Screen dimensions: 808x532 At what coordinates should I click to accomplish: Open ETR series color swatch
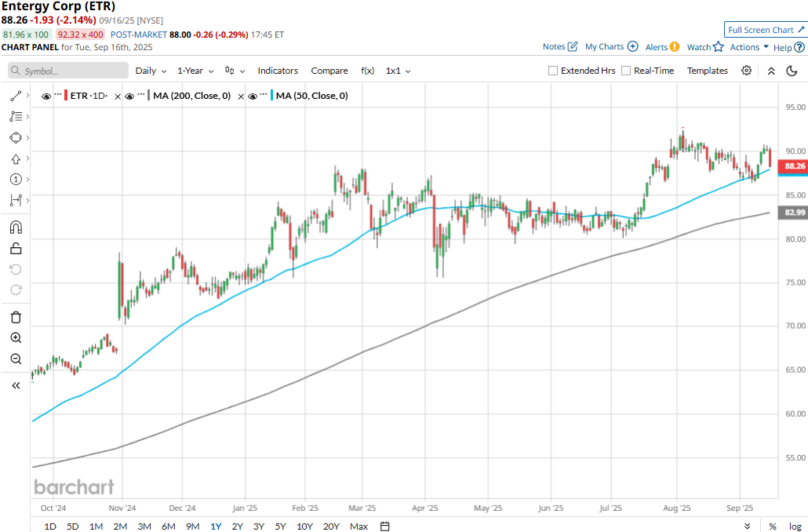(x=66, y=96)
